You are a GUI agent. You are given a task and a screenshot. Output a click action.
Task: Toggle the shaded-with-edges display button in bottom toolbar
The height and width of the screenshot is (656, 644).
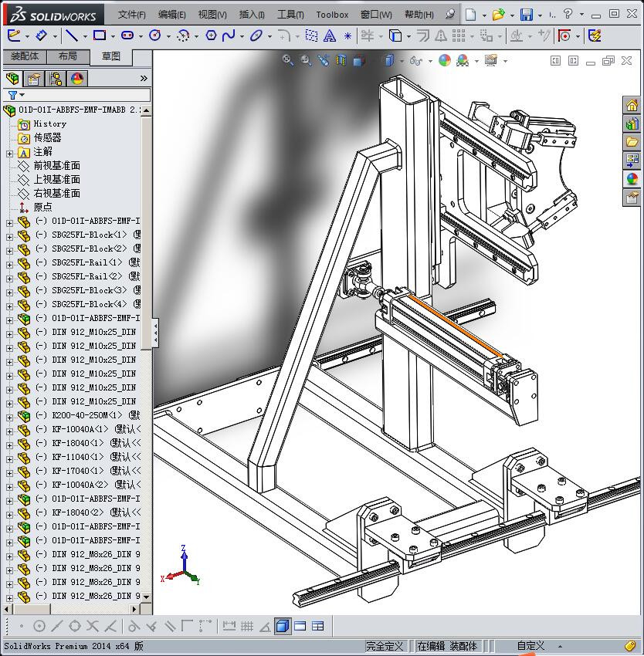(x=283, y=626)
